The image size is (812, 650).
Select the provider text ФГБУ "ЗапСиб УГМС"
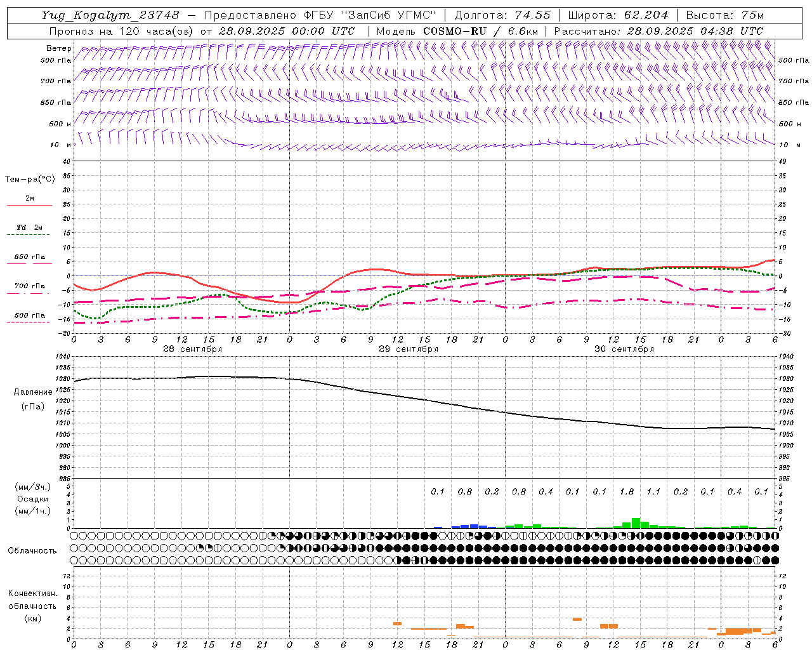[370, 15]
